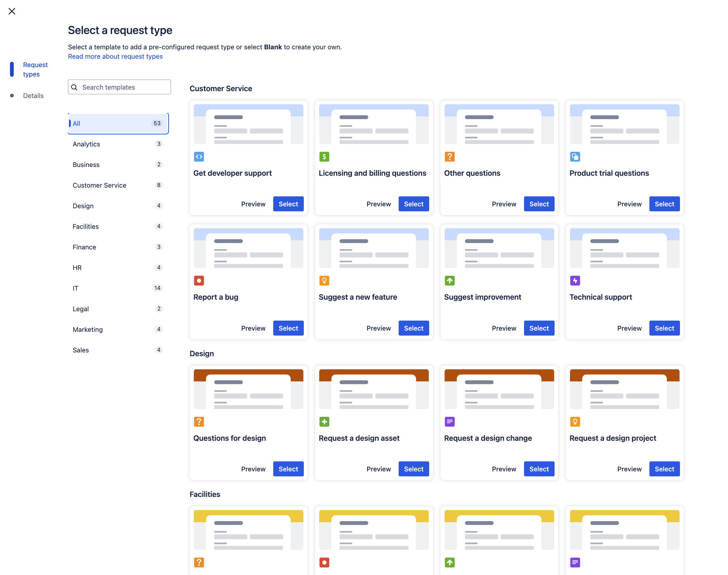Click the billing questions dollar icon
The height and width of the screenshot is (575, 728).
[324, 157]
